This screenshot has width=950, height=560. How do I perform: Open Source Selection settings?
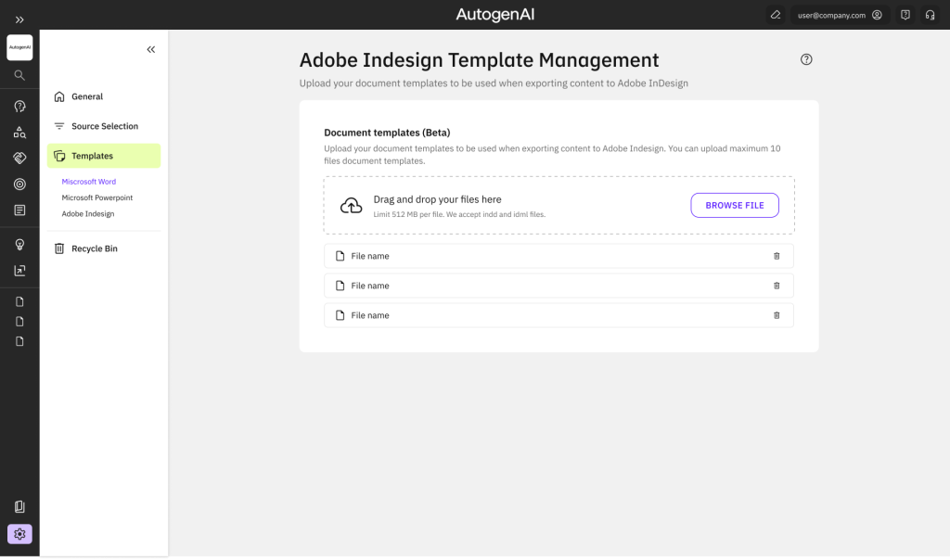[104, 126]
